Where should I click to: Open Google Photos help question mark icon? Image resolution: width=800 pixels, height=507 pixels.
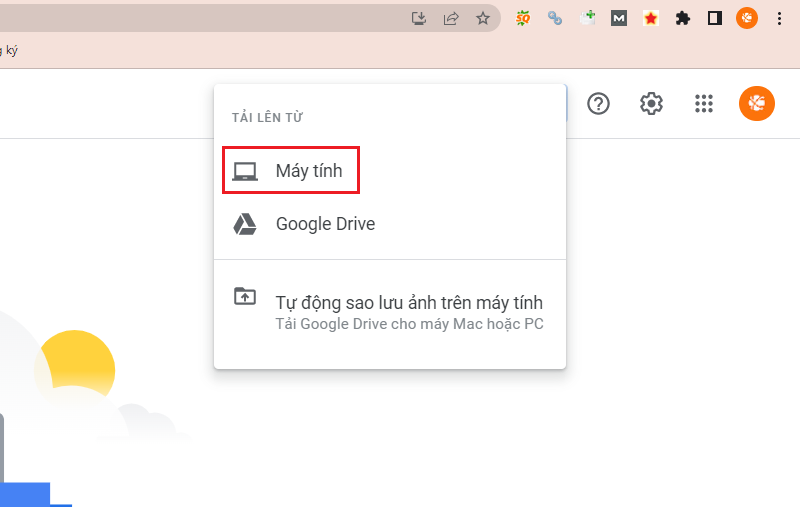598,104
